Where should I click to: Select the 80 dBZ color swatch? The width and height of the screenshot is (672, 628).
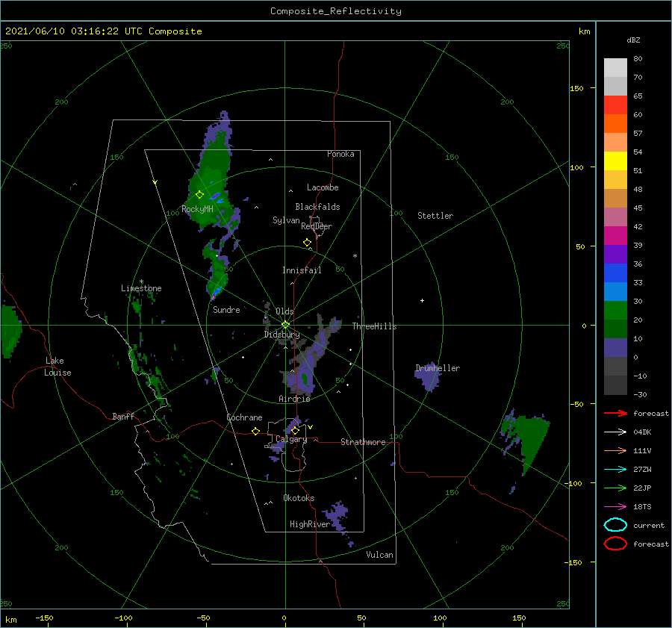pos(615,67)
